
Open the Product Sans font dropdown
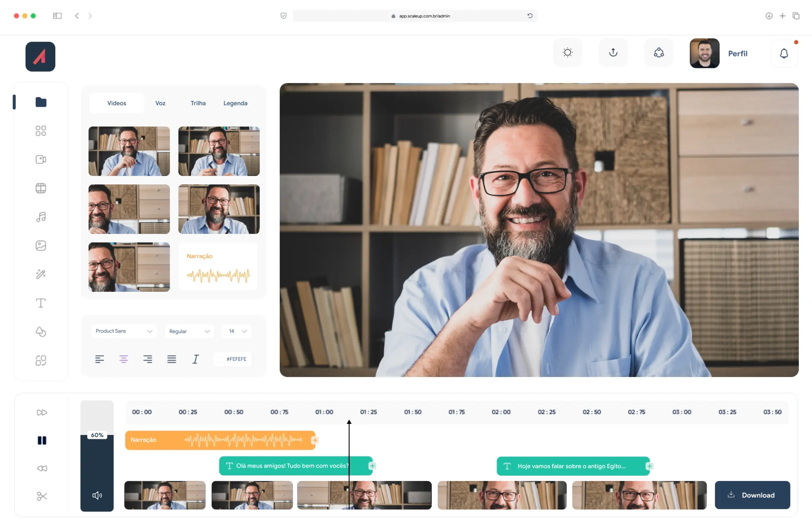[x=124, y=331]
